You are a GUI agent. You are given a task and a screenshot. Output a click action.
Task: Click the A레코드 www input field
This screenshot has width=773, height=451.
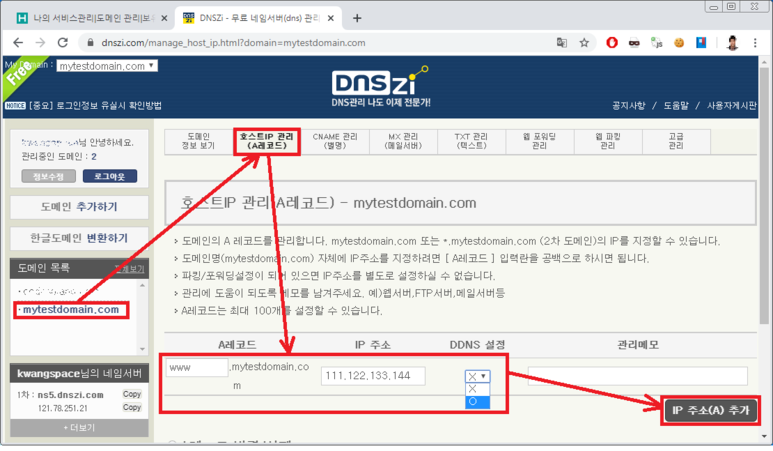point(197,368)
